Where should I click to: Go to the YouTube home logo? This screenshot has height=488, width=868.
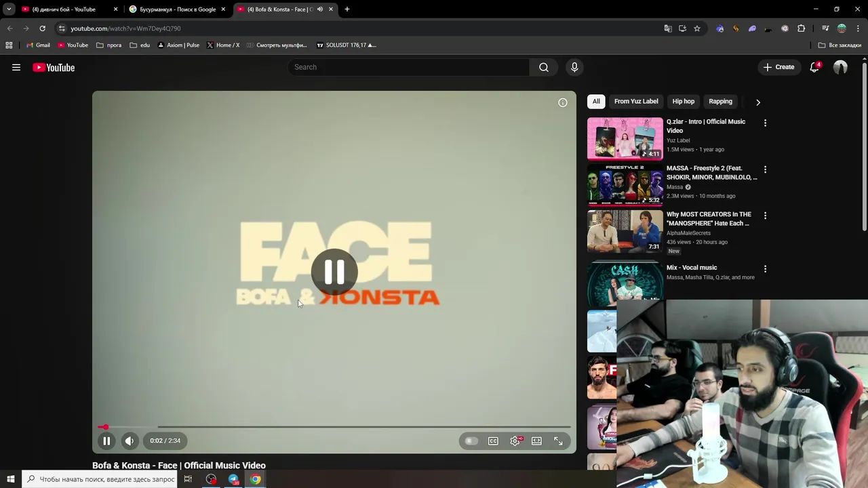pyautogui.click(x=54, y=67)
